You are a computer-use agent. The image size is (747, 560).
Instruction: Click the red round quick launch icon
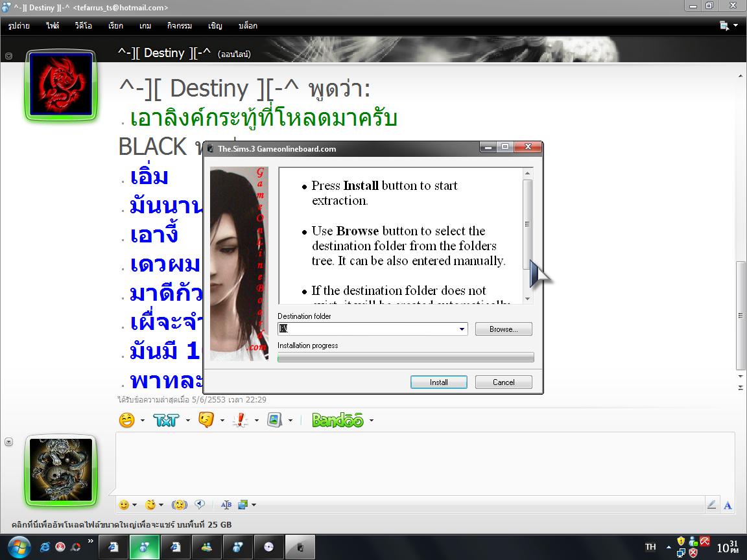tap(60, 546)
